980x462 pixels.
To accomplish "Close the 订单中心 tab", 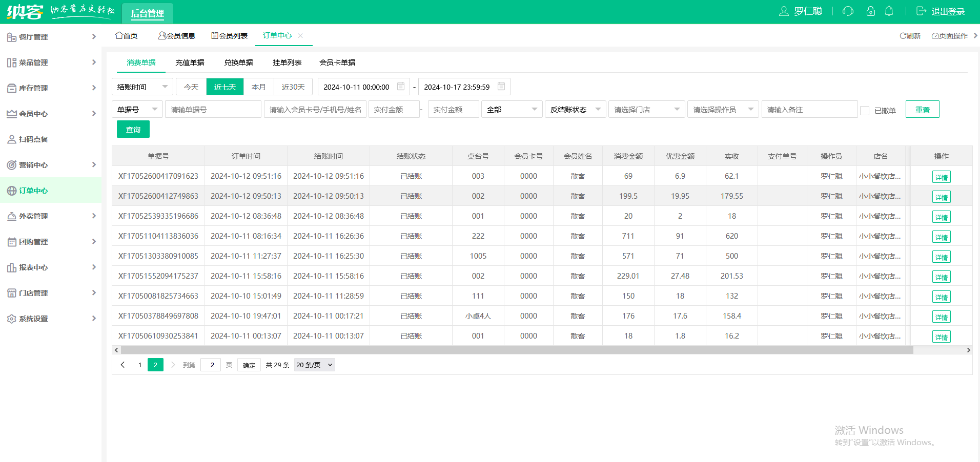I will pos(300,35).
